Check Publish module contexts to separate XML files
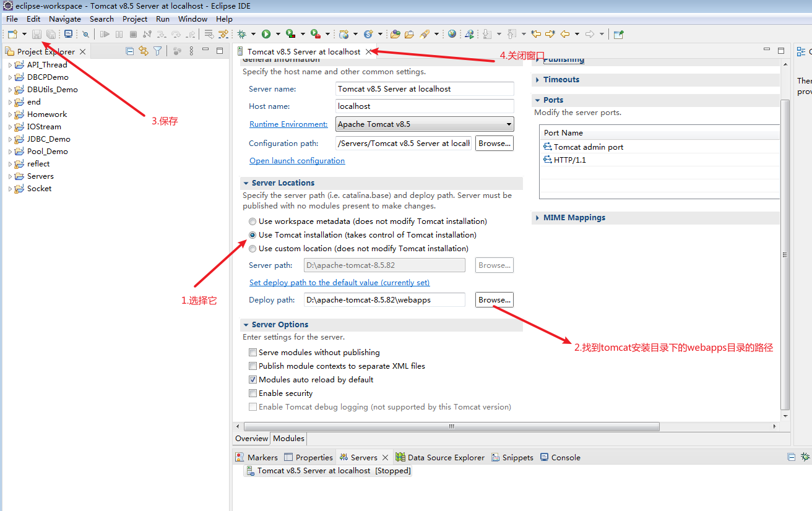The image size is (812, 511). coord(253,366)
